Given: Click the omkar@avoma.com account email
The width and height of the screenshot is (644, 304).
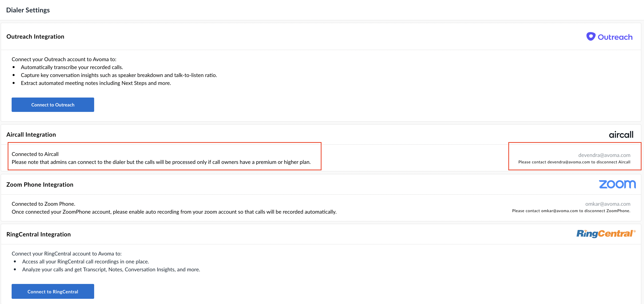Looking at the screenshot, I should tap(607, 204).
